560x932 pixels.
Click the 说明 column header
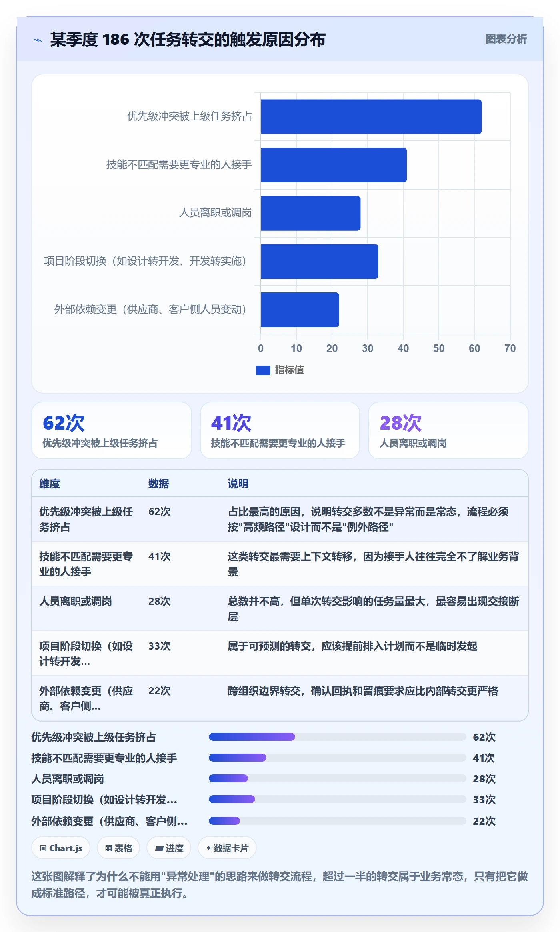coord(238,484)
